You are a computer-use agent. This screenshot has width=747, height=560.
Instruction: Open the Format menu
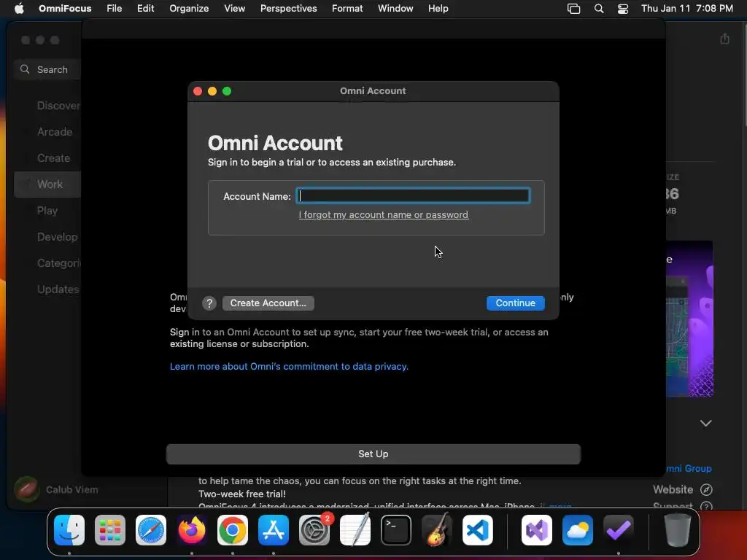(347, 9)
